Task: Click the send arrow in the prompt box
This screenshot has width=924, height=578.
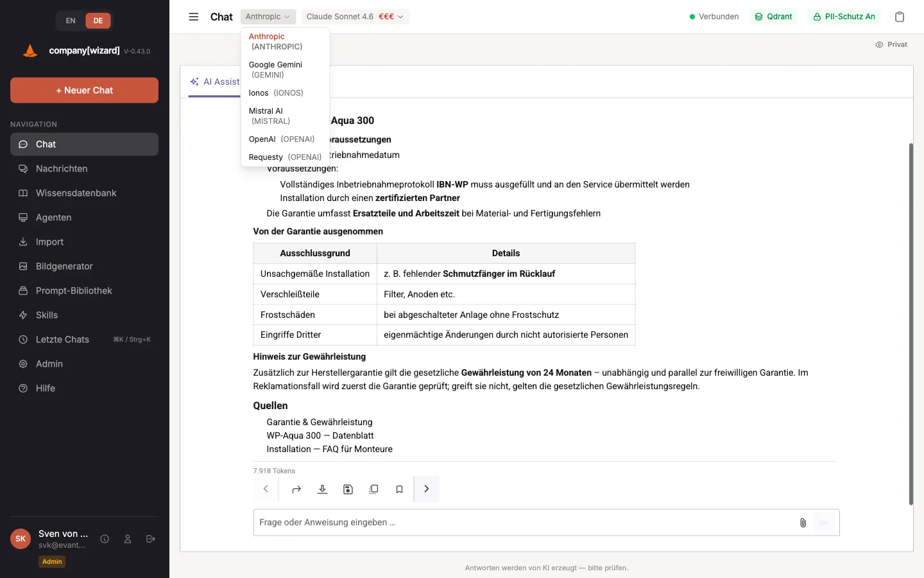Action: (823, 523)
